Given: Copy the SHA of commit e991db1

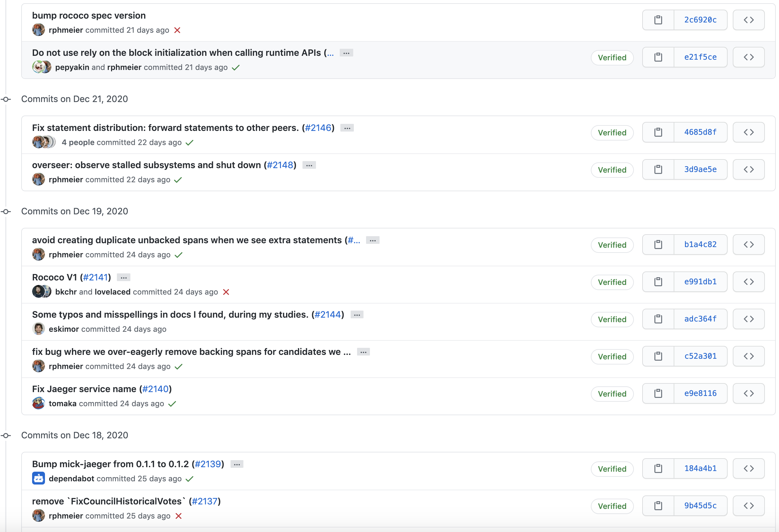Looking at the screenshot, I should [x=658, y=282].
